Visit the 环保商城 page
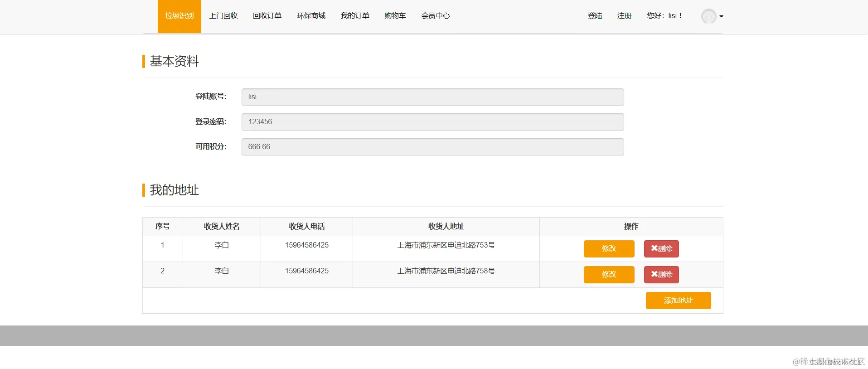868x369 pixels. click(x=311, y=16)
